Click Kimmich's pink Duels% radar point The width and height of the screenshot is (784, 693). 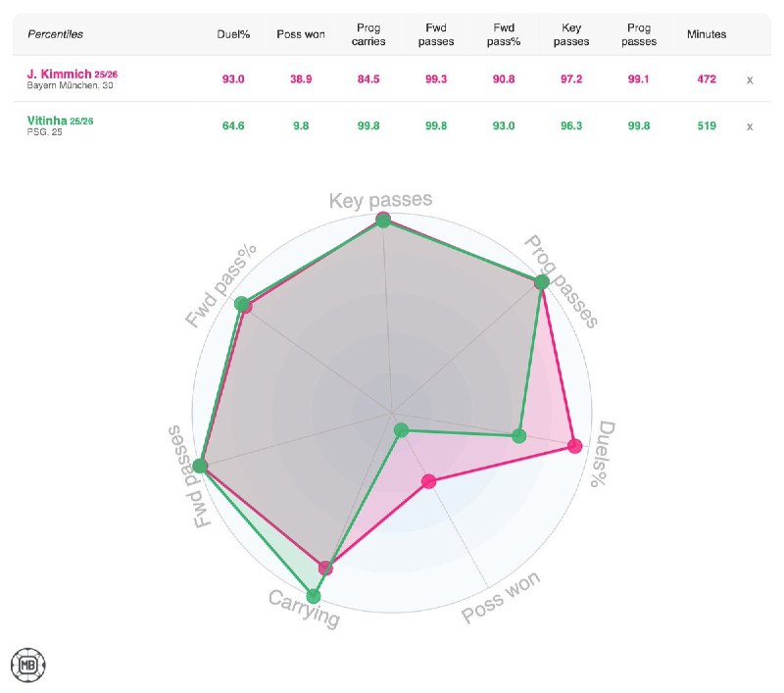pos(575,447)
